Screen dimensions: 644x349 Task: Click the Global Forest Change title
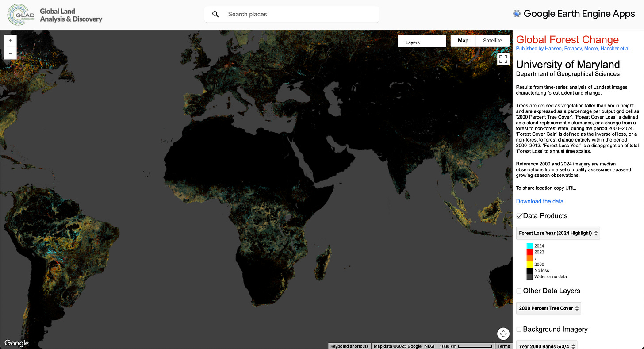click(x=567, y=40)
